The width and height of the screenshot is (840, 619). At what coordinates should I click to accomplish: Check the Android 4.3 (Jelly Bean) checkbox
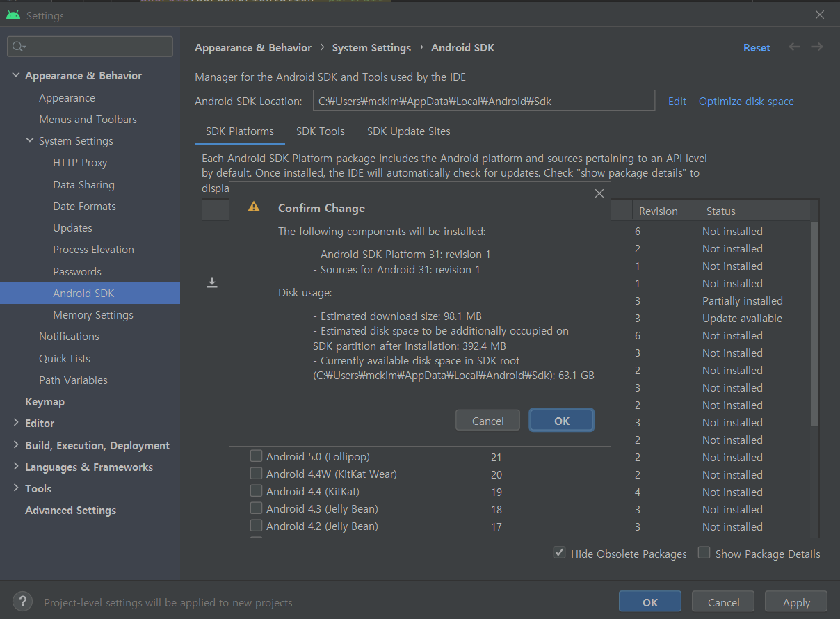[257, 508]
